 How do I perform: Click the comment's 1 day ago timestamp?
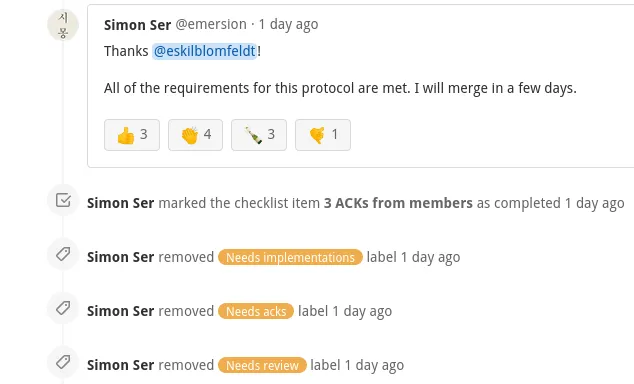[x=288, y=25]
